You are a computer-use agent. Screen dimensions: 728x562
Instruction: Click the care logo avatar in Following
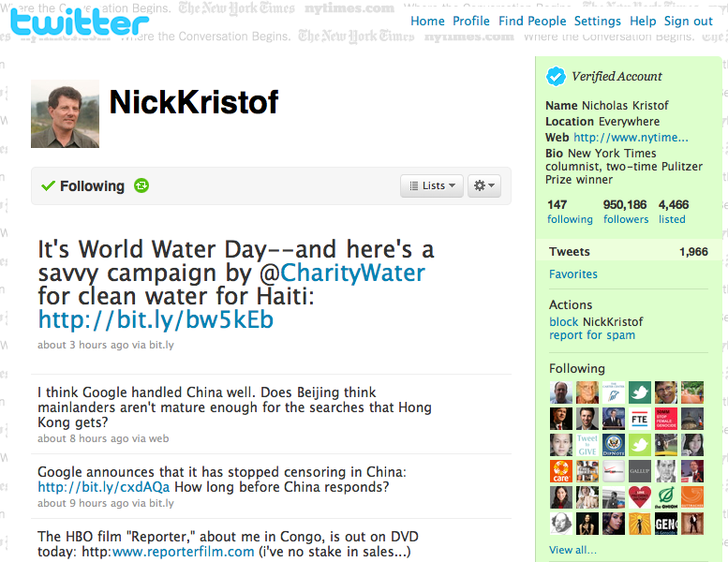tap(561, 471)
